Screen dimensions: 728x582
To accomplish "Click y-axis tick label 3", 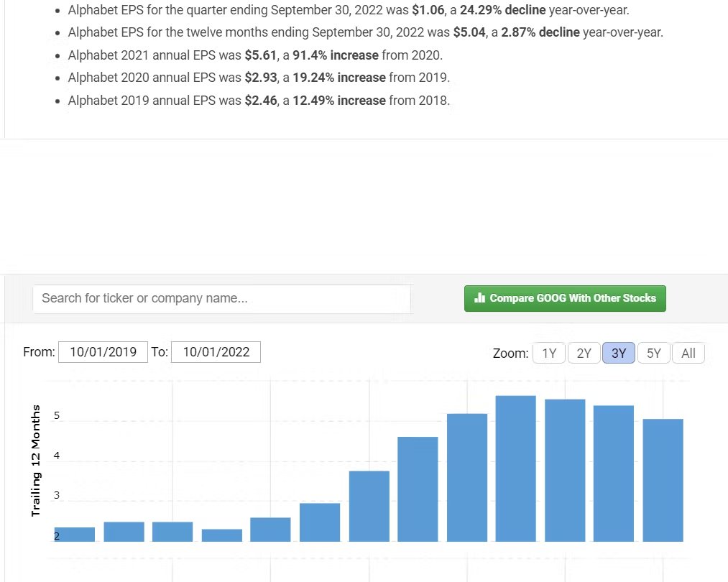I will point(57,495).
